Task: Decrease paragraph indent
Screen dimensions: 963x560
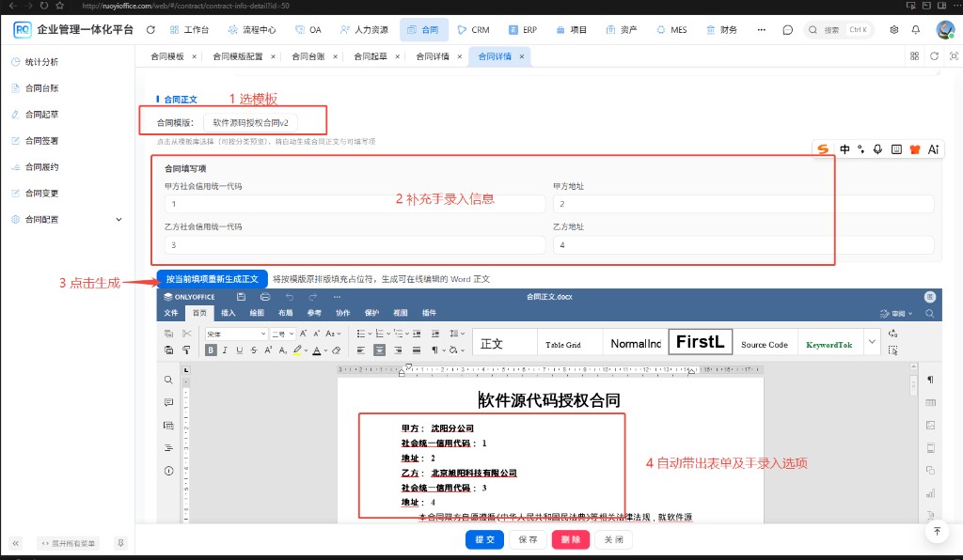Action: 417,333
